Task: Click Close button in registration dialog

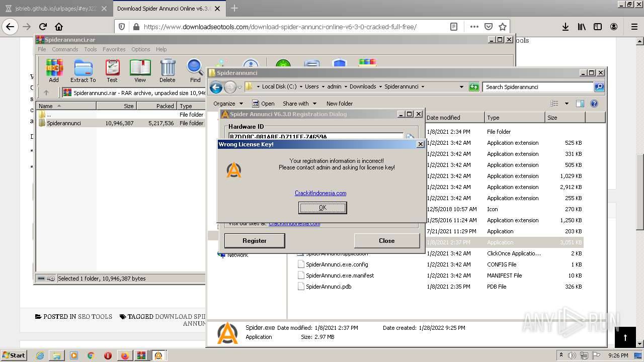Action: point(386,241)
